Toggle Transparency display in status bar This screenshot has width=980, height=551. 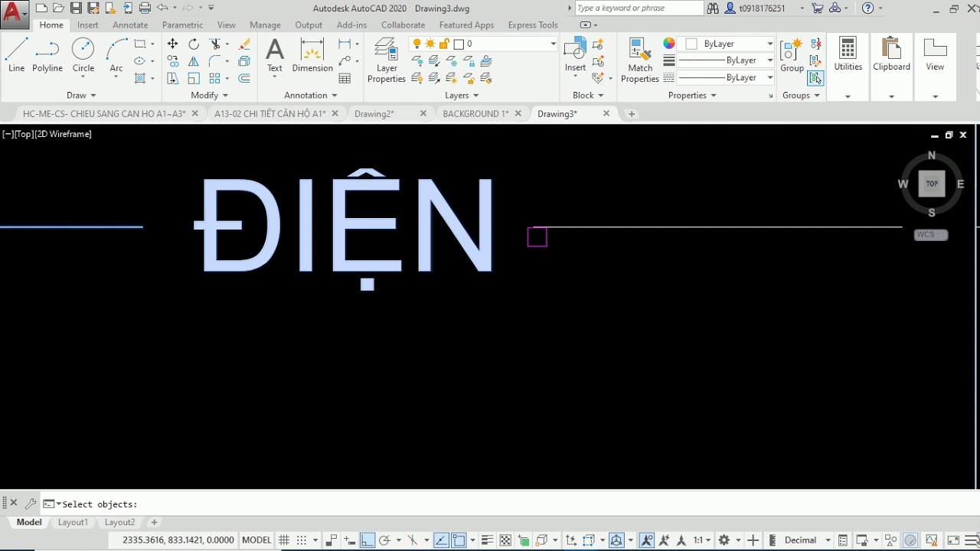pos(505,540)
